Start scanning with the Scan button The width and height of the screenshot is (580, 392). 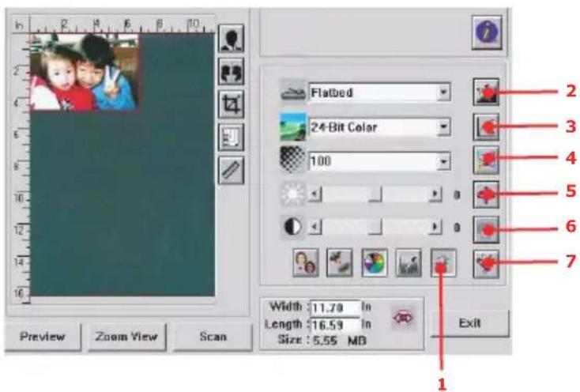[x=213, y=337]
